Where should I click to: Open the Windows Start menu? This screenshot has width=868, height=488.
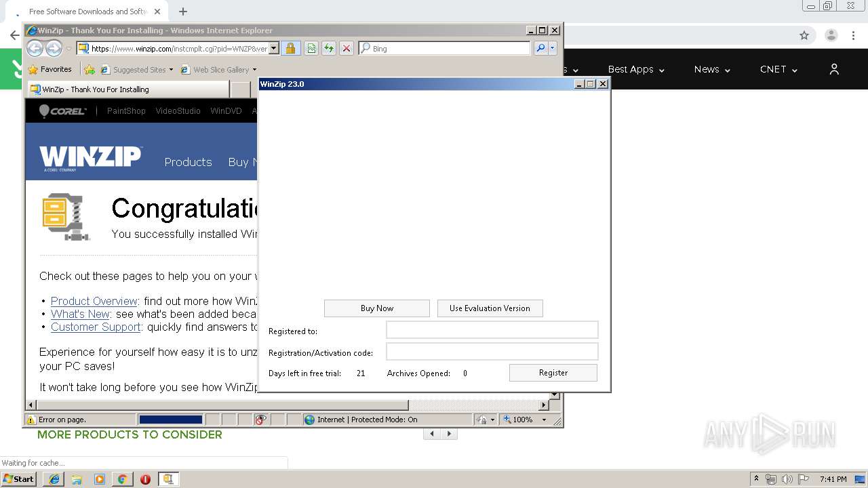18,479
